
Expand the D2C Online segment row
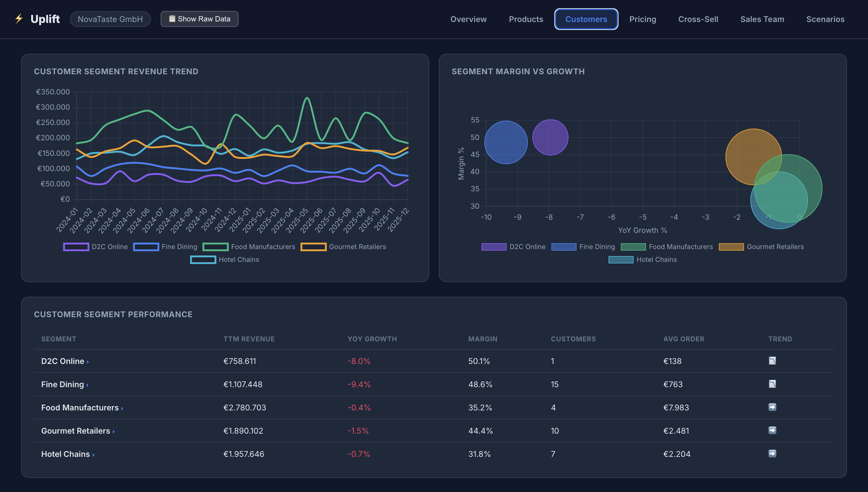(65, 361)
